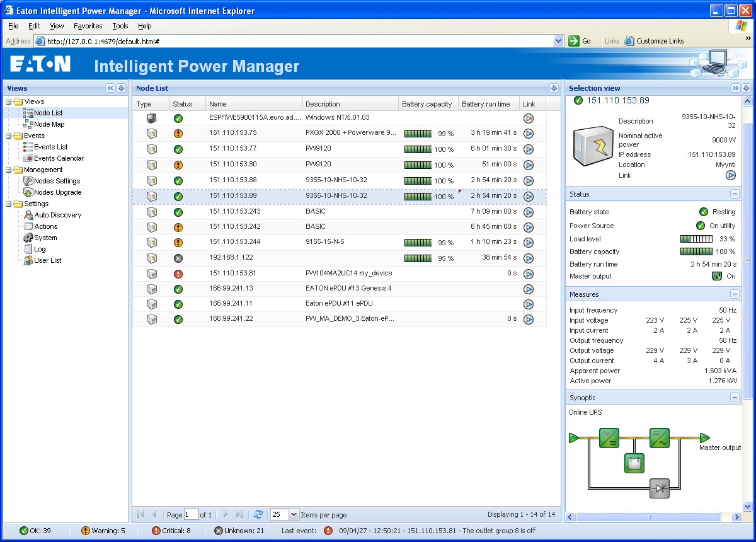Click the Node List panel gear icon

[554, 88]
